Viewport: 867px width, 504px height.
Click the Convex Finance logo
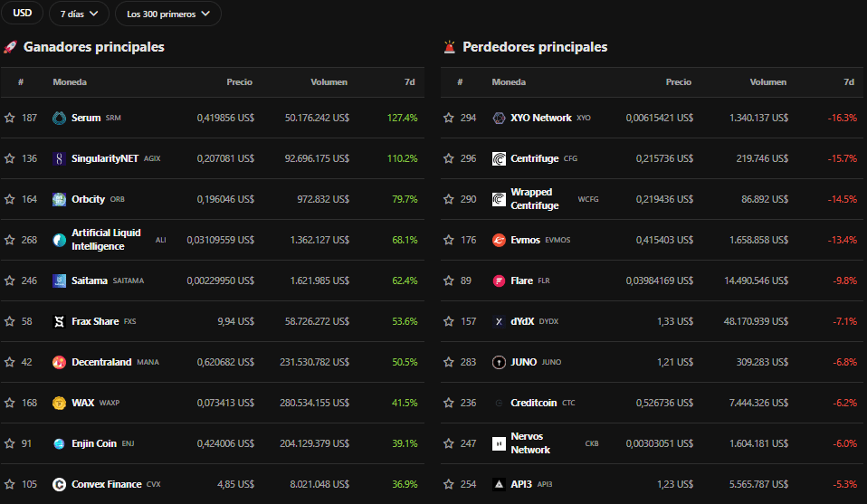coord(59,485)
